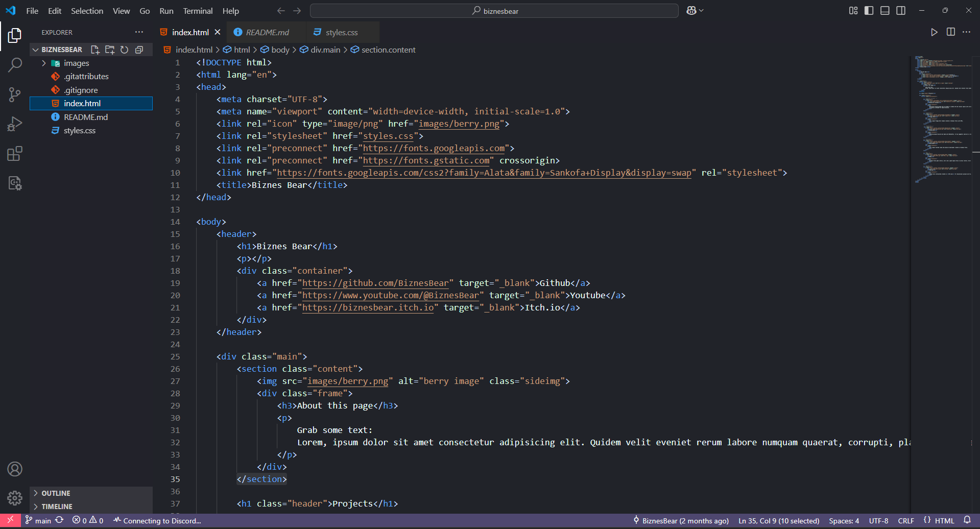Open .gitattributes file in Explorer
980x529 pixels.
pos(86,77)
